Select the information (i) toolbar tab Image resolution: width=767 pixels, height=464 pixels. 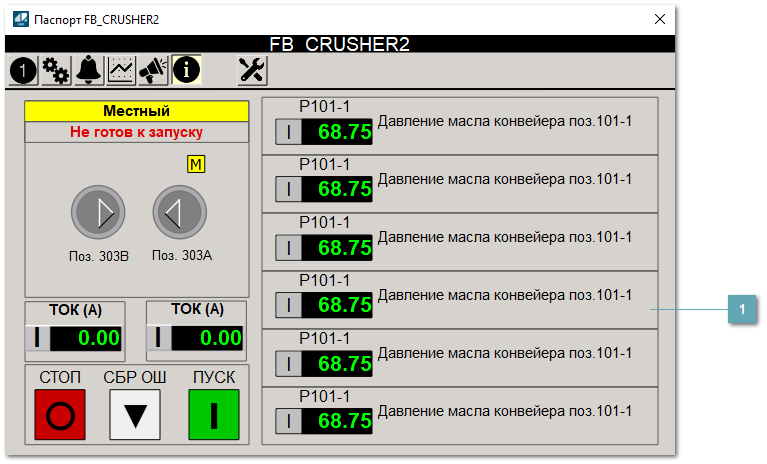(x=186, y=70)
